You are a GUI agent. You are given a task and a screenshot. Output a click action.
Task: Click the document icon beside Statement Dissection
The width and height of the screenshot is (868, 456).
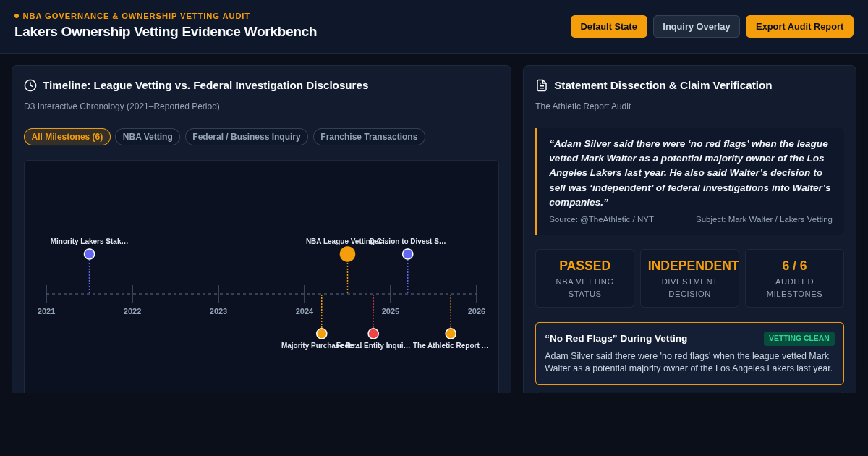pos(542,85)
